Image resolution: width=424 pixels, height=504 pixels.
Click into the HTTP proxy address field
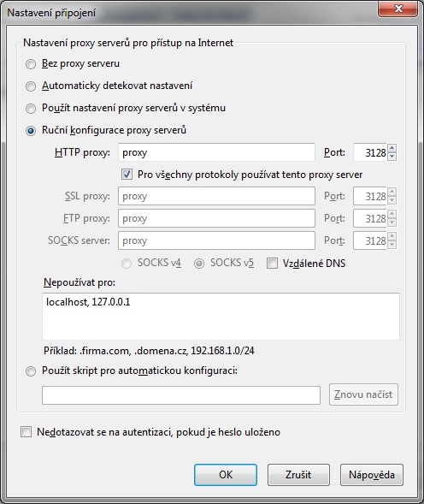pyautogui.click(x=216, y=152)
